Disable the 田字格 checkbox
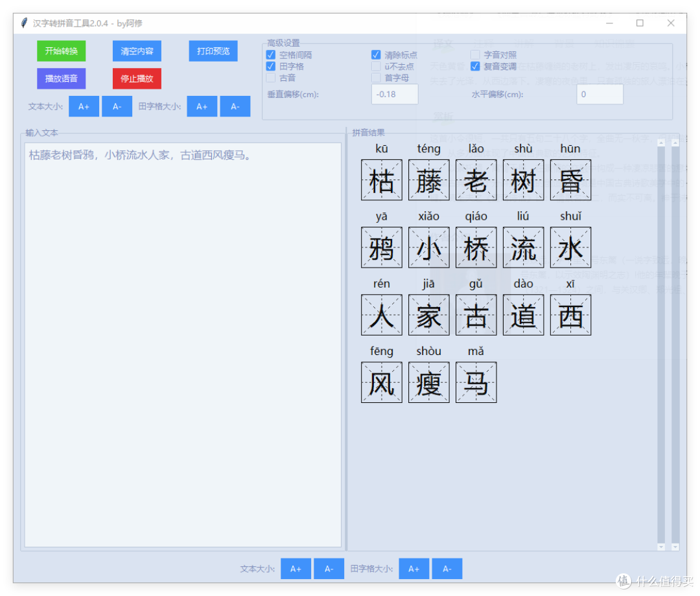This screenshot has height=596, width=700. (x=270, y=67)
